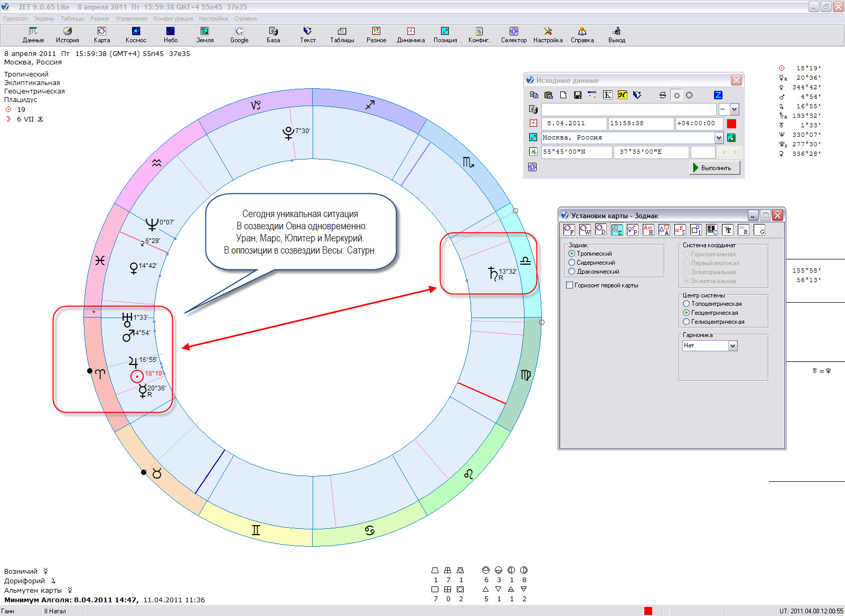Screen dimensions: 845x616
Task: Enable Горизонт первой карты checkbox
Action: click(569, 285)
